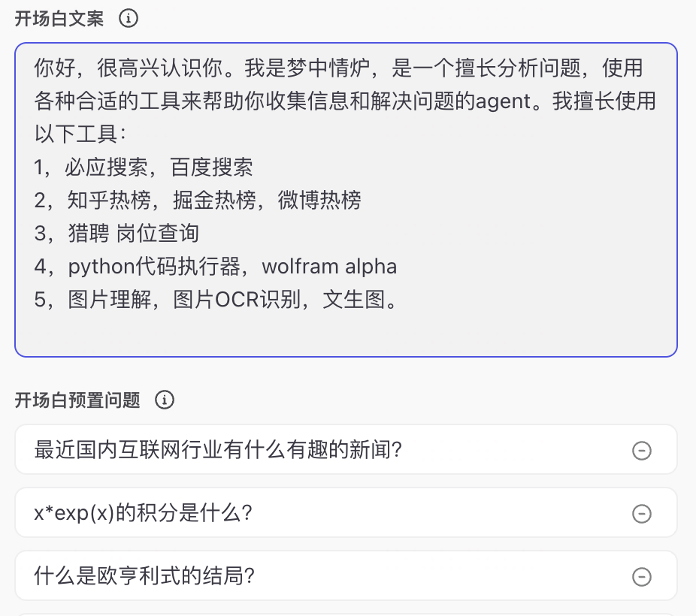Click the 必应搜索 text in the list
Viewport: 699px width, 616px height.
point(99,168)
